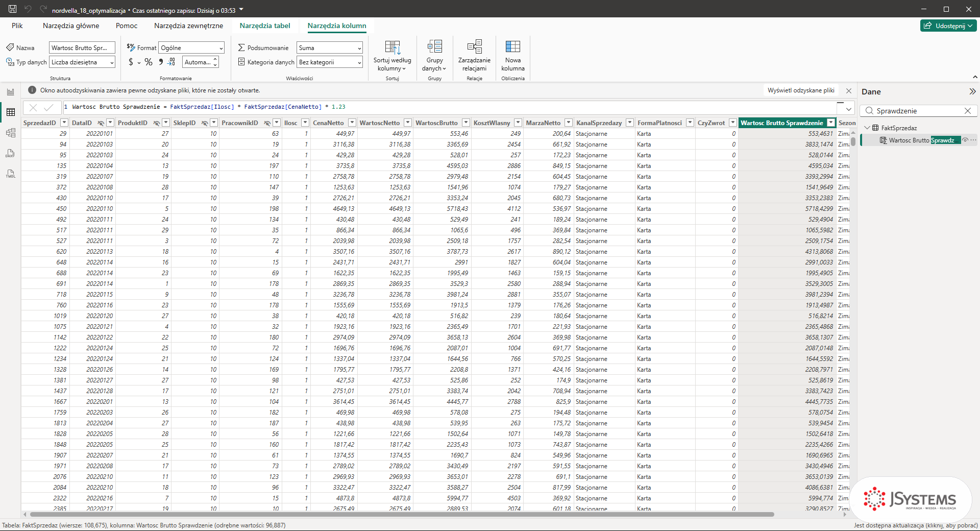Click the Nazwa column name field
This screenshot has height=531, width=980.
click(x=82, y=48)
